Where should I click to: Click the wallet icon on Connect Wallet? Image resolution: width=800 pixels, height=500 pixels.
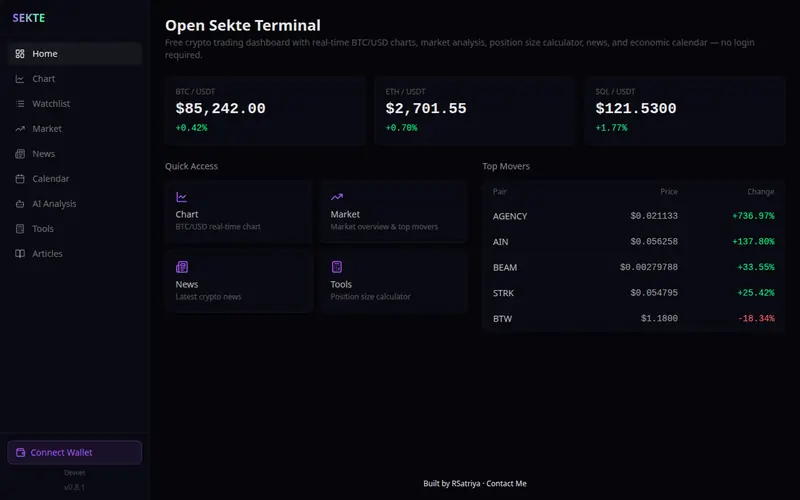click(20, 453)
